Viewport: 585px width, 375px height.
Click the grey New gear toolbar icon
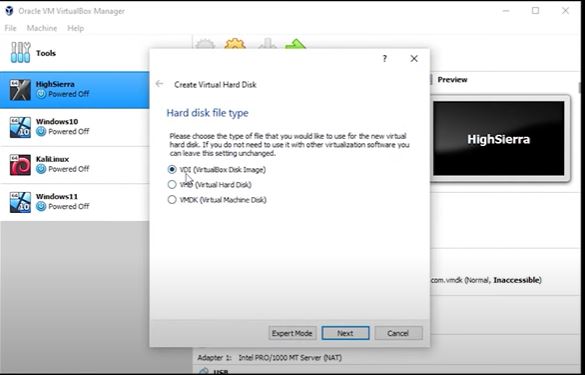[x=205, y=43]
